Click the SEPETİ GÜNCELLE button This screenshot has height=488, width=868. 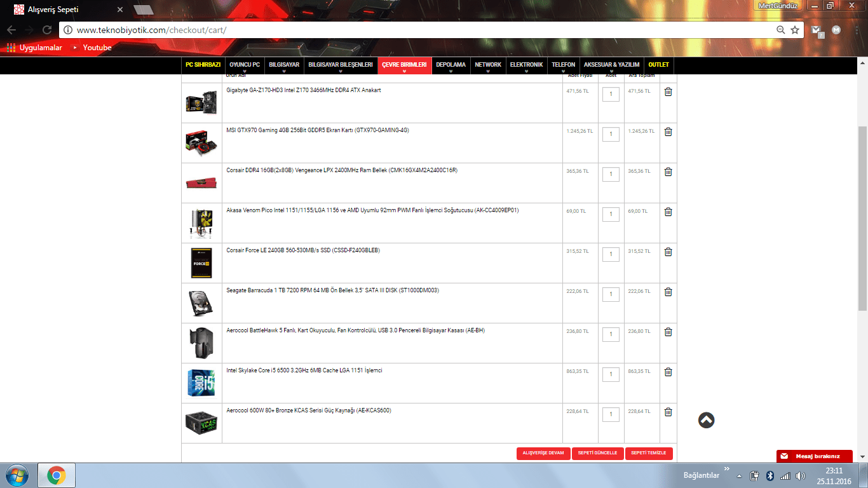(x=597, y=454)
